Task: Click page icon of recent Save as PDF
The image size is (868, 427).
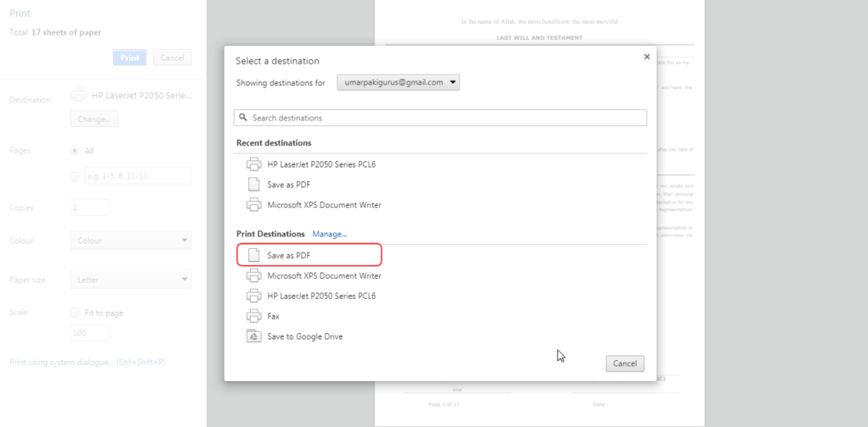Action: click(253, 184)
